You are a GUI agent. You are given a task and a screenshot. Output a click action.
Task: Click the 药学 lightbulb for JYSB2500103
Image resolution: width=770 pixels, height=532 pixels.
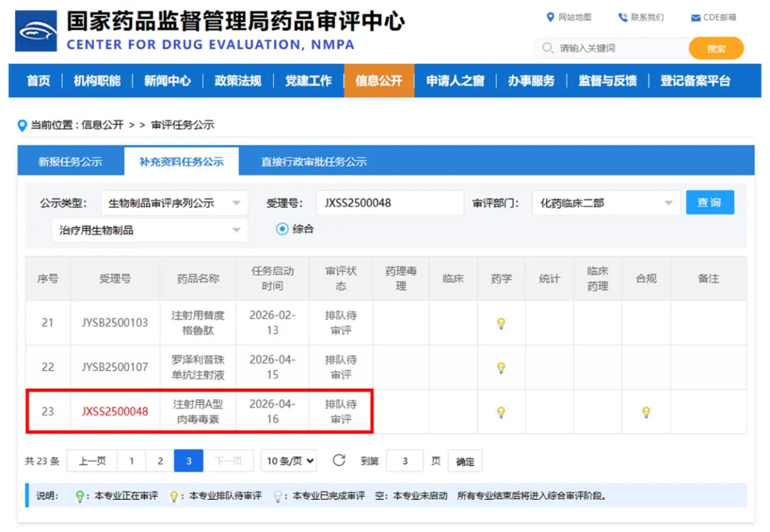pyautogui.click(x=501, y=324)
